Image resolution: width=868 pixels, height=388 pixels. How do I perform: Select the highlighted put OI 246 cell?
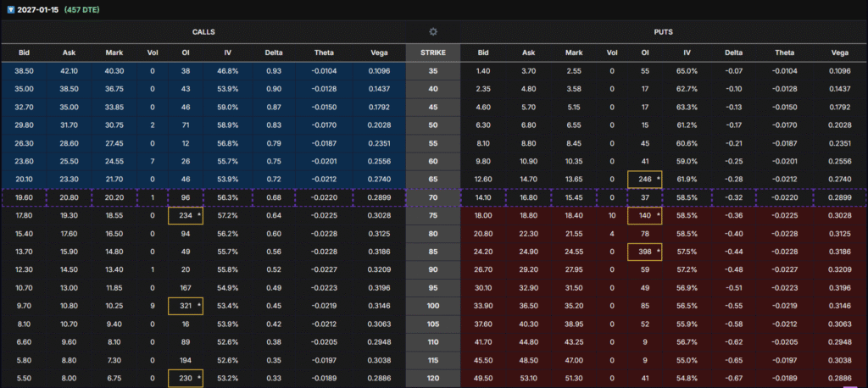tap(645, 179)
